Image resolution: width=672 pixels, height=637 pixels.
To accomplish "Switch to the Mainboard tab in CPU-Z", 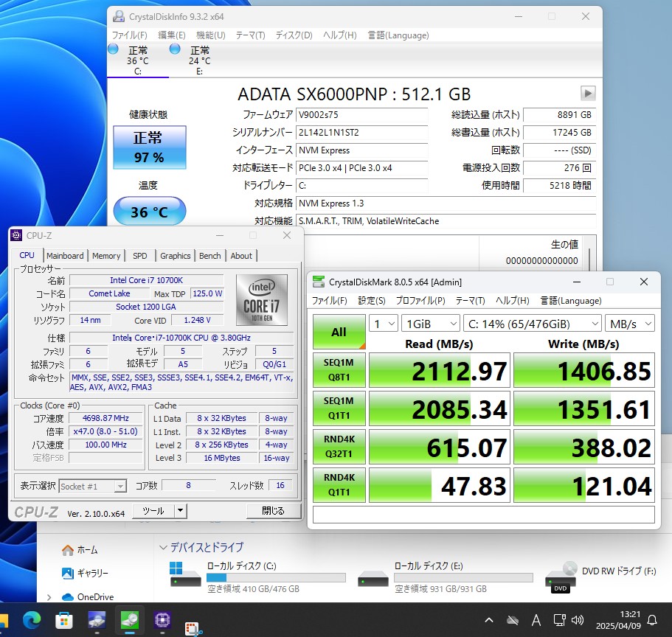I will pyautogui.click(x=65, y=256).
